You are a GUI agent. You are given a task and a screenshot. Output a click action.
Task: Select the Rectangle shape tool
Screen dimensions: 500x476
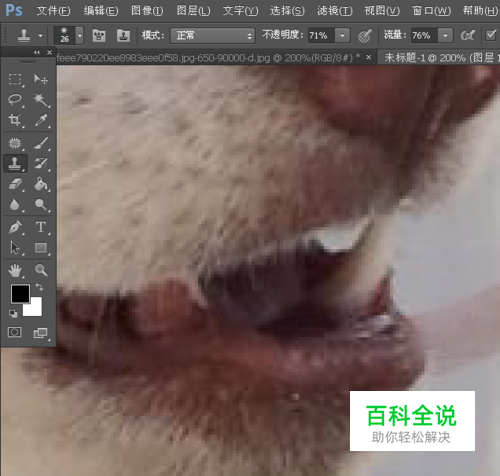coord(41,248)
